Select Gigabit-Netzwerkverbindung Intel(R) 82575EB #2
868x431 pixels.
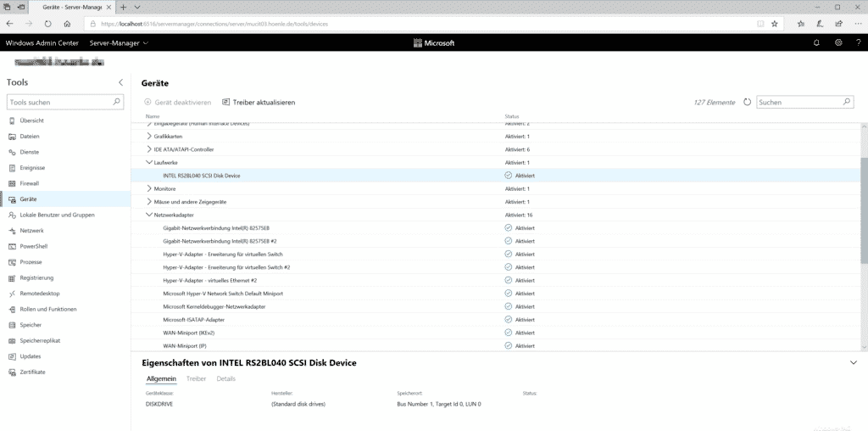coord(496,241)
